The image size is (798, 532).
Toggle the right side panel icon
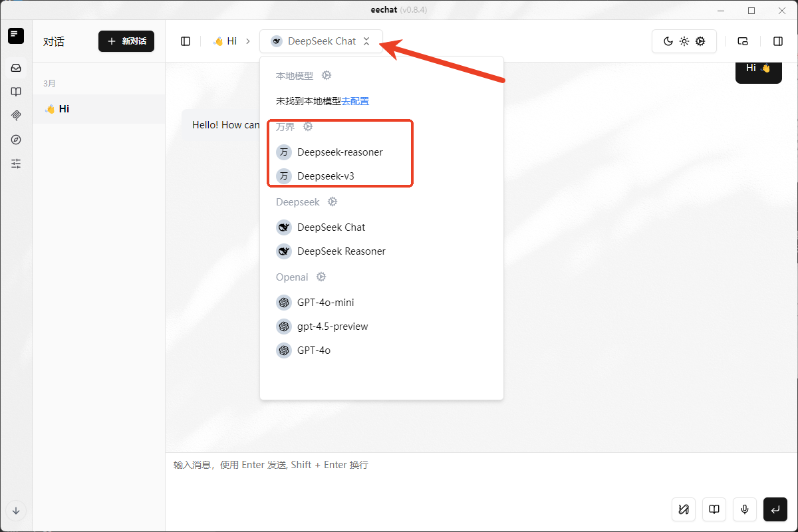(778, 41)
